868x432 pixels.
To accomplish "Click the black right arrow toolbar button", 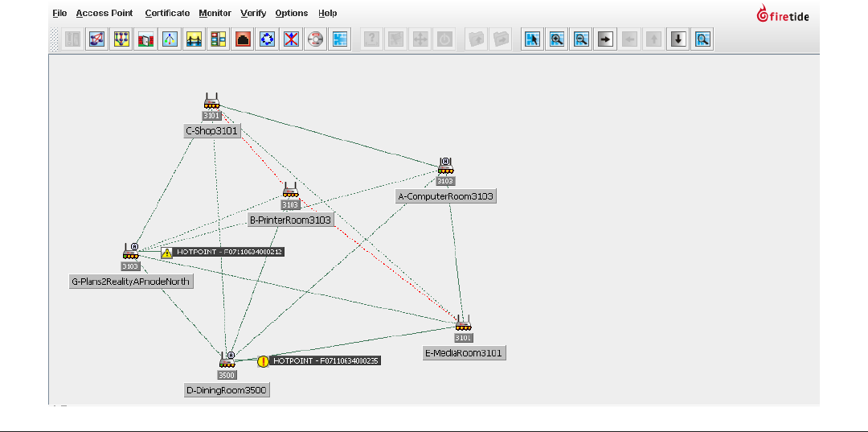I will click(606, 39).
